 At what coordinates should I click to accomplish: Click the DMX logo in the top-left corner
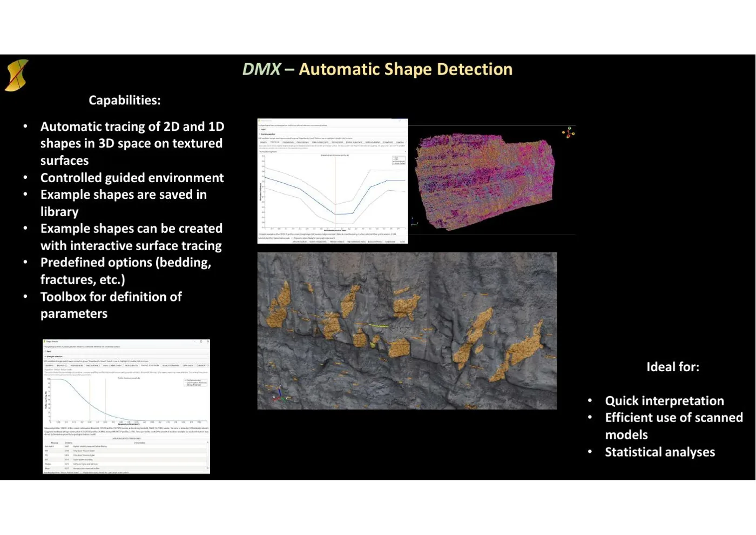click(x=16, y=75)
